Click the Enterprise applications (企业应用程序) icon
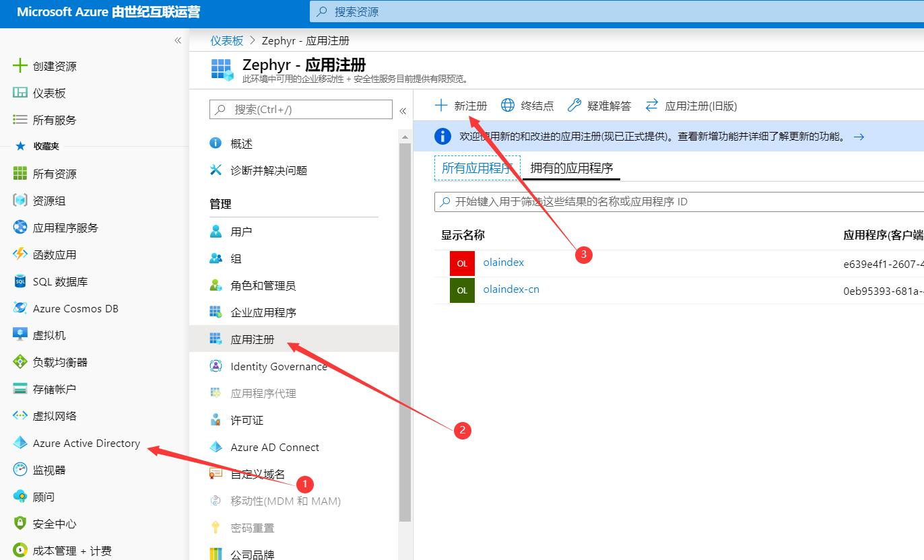Viewport: 924px width, 560px height. 216,312
